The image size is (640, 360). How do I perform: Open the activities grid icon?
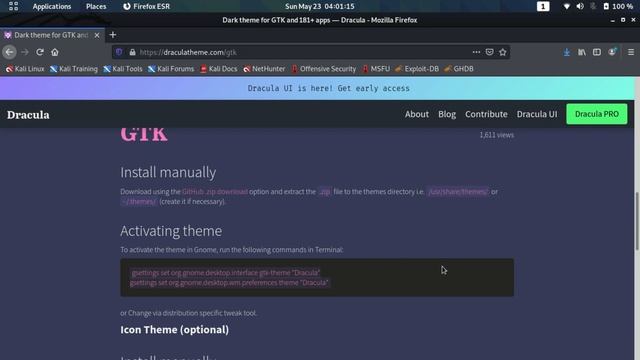tap(13, 6)
